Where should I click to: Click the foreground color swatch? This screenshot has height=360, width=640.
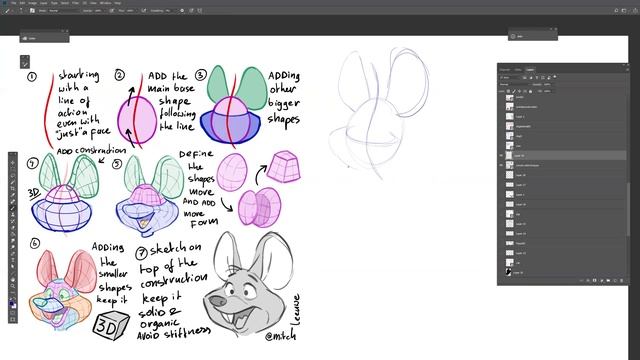(12, 303)
